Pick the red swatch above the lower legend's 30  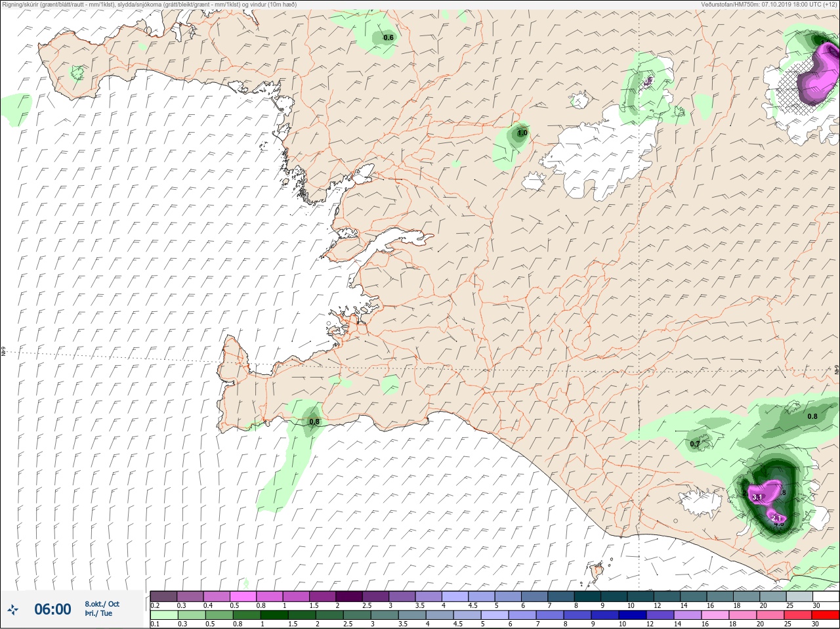coord(826,615)
